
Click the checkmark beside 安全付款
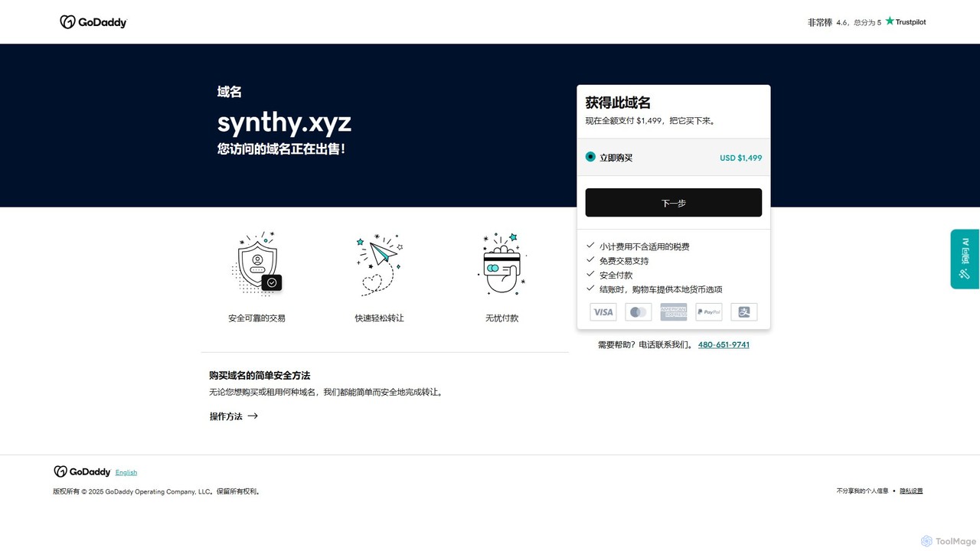click(590, 274)
